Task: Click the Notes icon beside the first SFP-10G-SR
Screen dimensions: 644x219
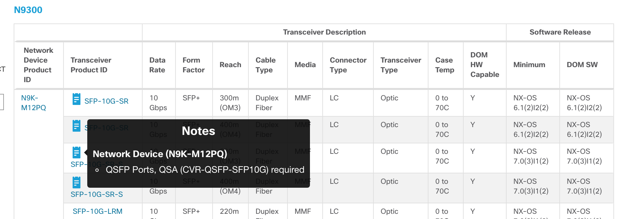Action: coord(76,99)
